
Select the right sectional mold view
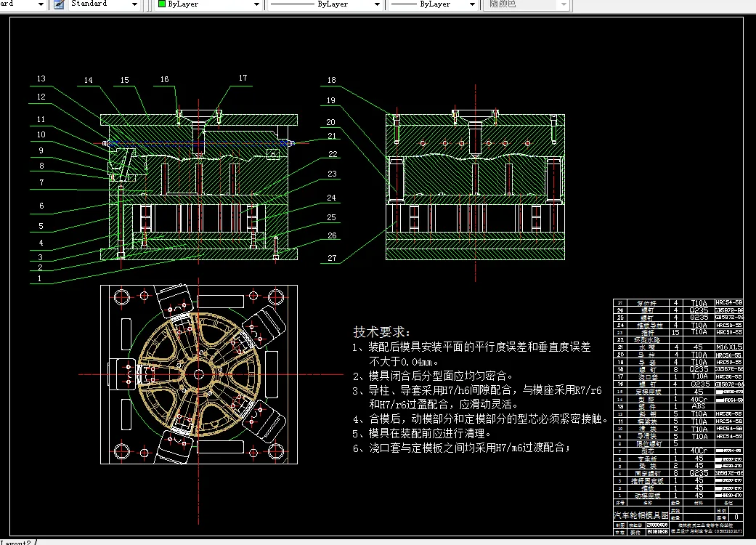(x=476, y=182)
